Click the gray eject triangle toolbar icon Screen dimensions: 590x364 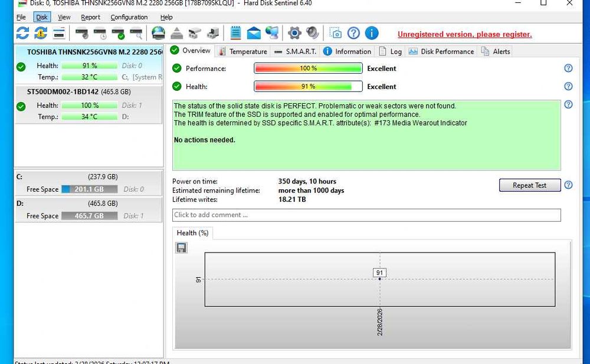[176, 33]
